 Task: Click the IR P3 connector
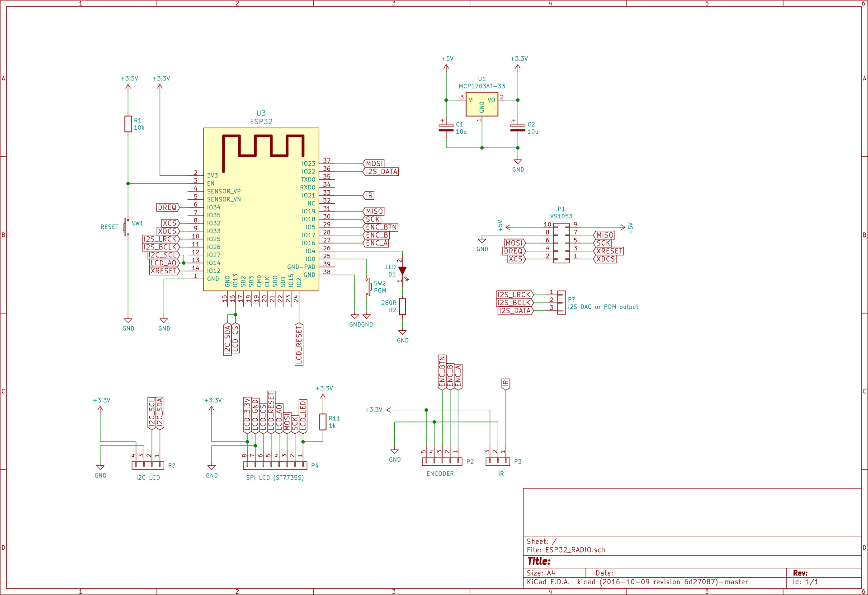point(498,461)
